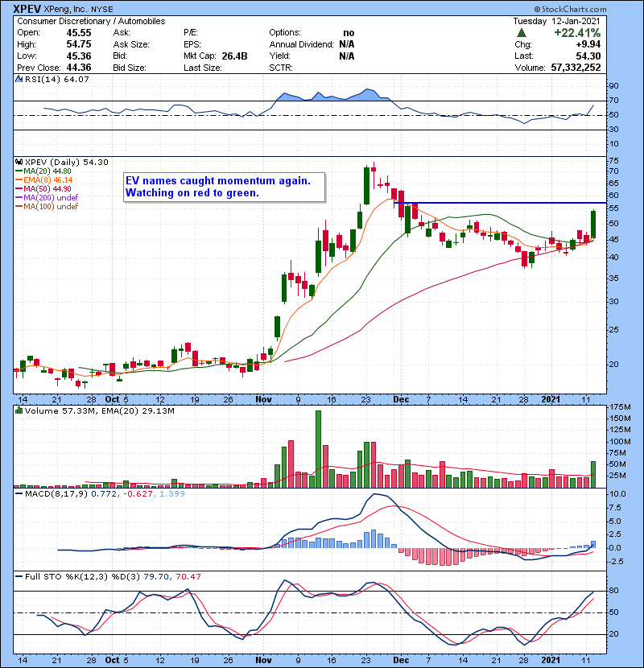Click the MACD histogram value 1.399
This screenshot has width=644, height=668.
pos(172,494)
